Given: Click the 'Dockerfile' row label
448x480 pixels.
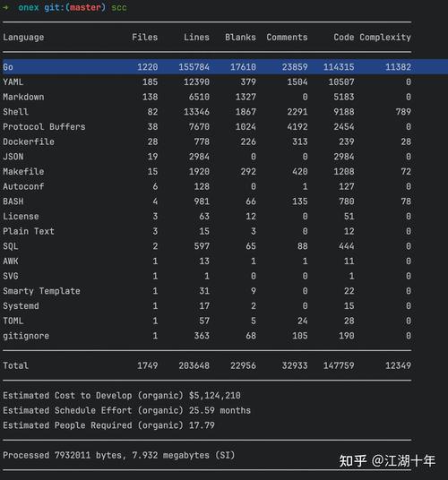Looking at the screenshot, I should click(29, 141).
